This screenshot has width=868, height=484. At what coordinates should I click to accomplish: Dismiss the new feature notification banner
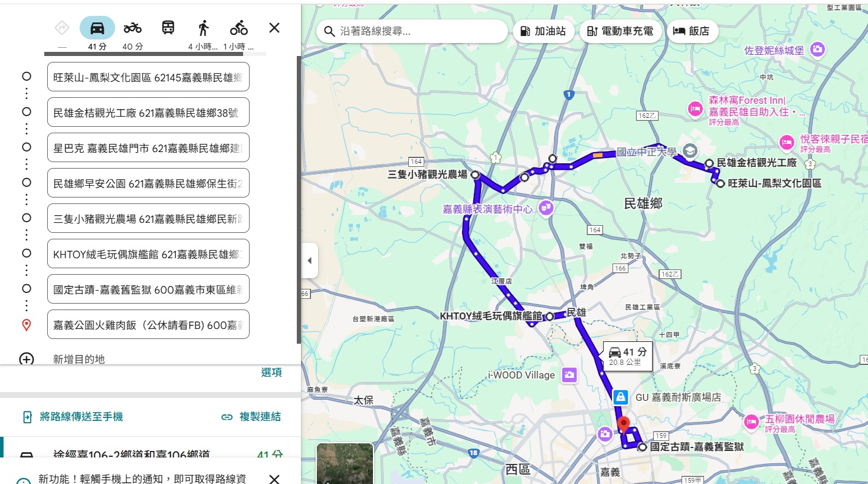coord(274,479)
